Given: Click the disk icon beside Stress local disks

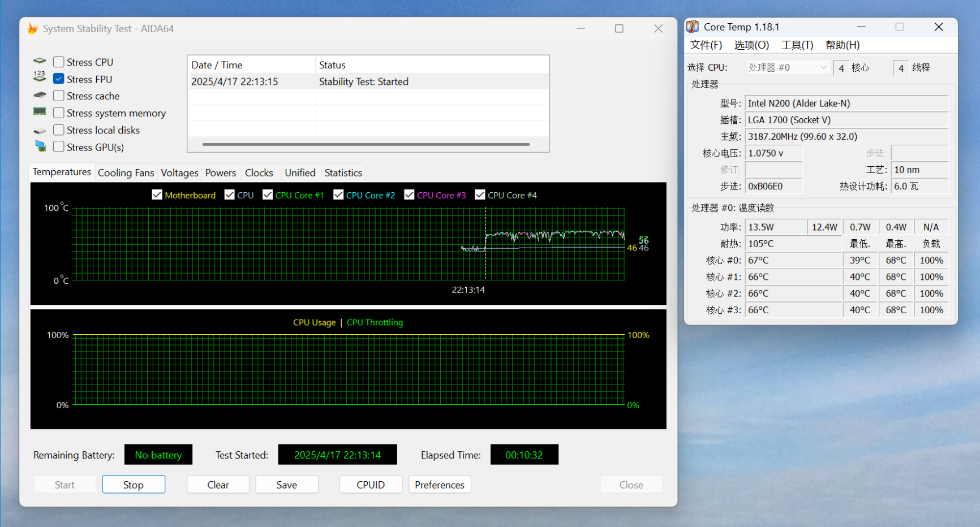Looking at the screenshot, I should (x=40, y=131).
